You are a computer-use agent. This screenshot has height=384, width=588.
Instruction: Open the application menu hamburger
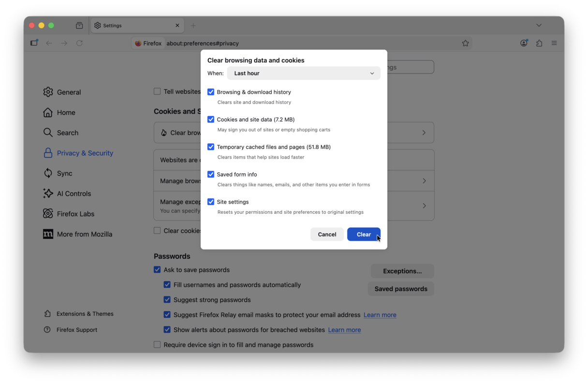pyautogui.click(x=554, y=43)
